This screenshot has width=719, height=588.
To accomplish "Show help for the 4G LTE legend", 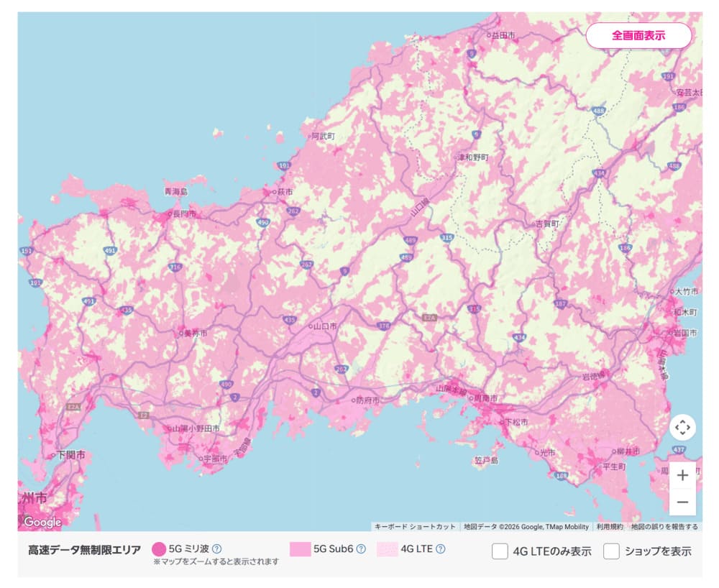I will click(x=441, y=549).
